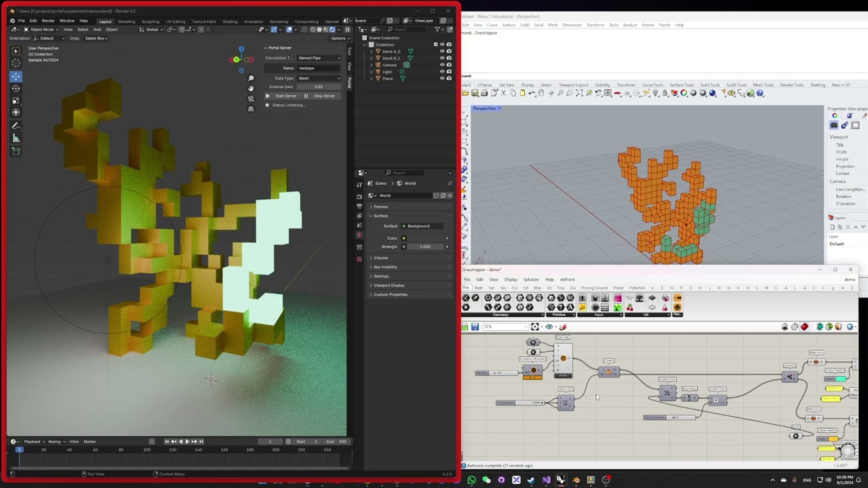Open the Connection Type Named Pipe dropdown

coord(319,58)
